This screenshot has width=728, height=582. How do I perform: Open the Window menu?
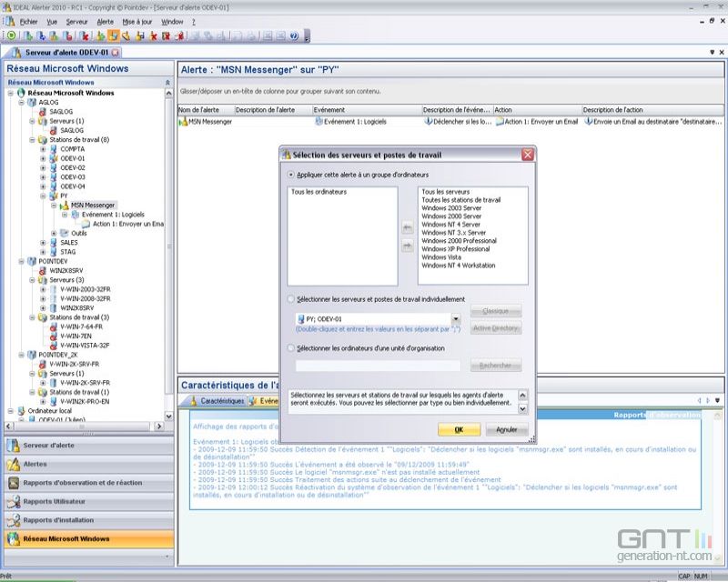coord(172,22)
